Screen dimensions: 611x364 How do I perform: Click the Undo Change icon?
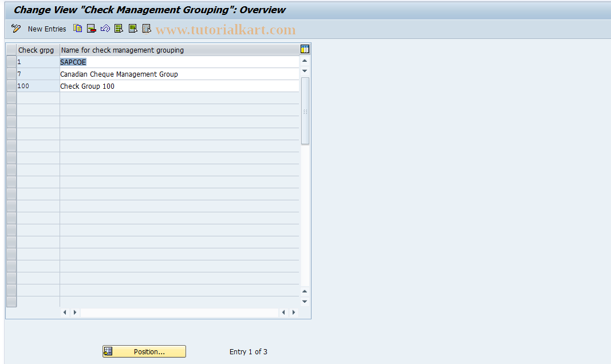105,29
